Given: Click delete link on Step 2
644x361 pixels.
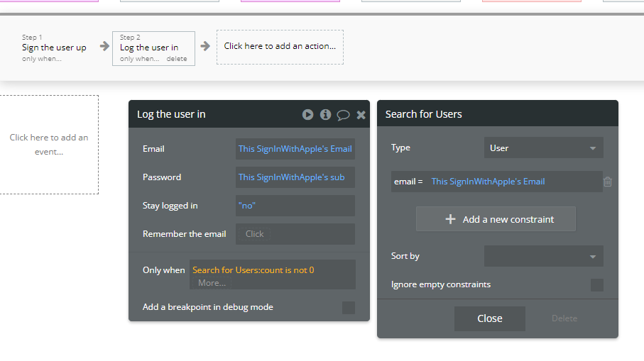Looking at the screenshot, I should (x=177, y=59).
